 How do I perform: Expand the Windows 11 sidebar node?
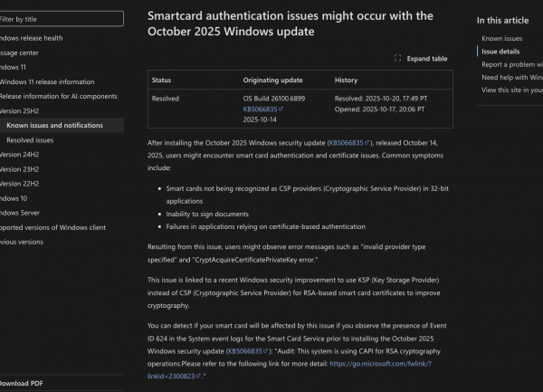click(18, 68)
